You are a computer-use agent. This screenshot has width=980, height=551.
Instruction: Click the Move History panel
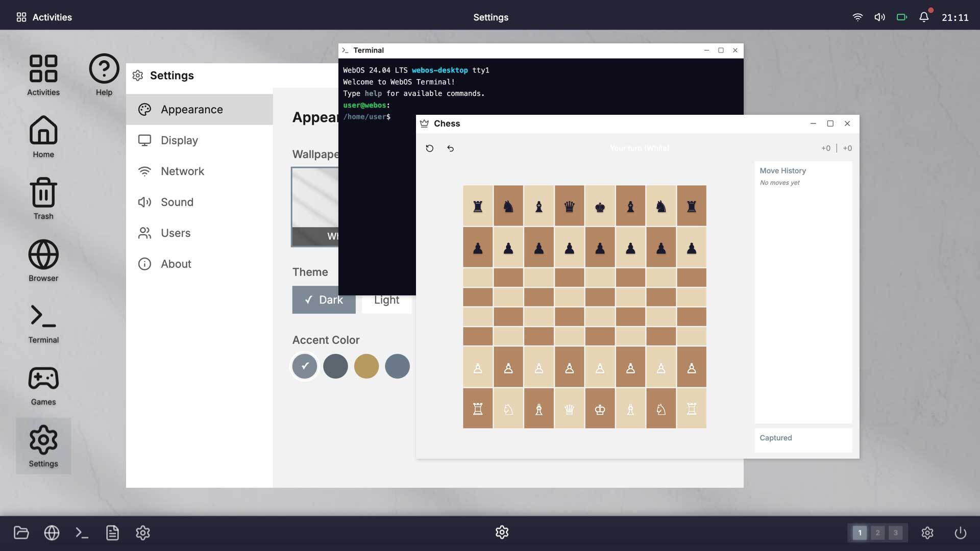(x=803, y=292)
